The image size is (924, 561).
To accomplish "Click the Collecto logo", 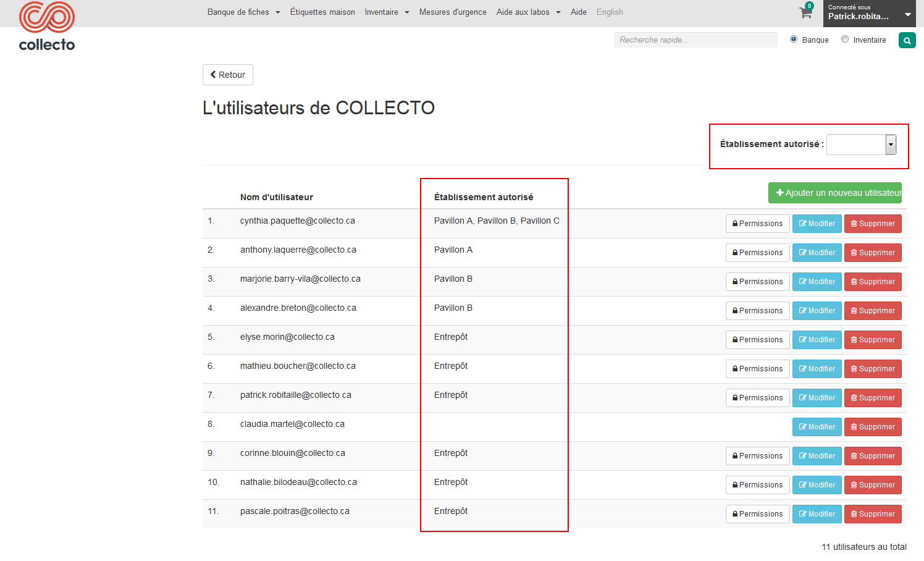I will [47, 26].
